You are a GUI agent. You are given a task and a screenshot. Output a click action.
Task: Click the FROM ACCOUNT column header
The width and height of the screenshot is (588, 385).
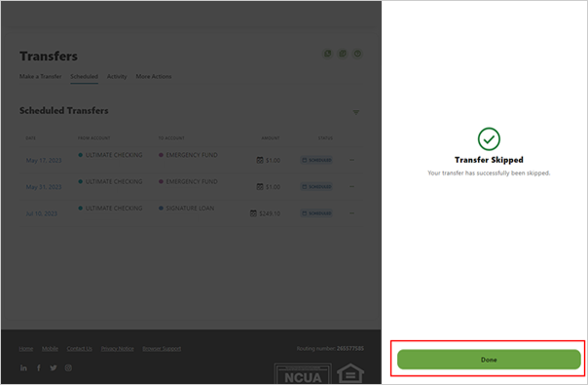tap(94, 138)
